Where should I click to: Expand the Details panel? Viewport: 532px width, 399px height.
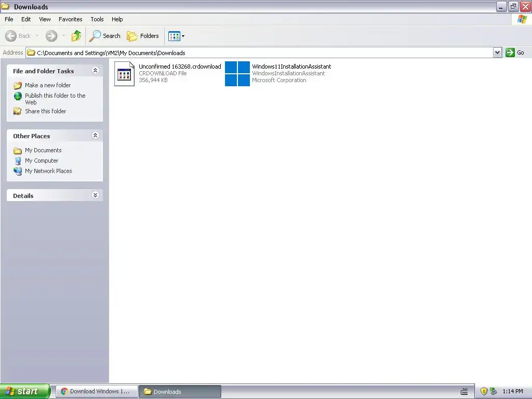[x=96, y=195]
